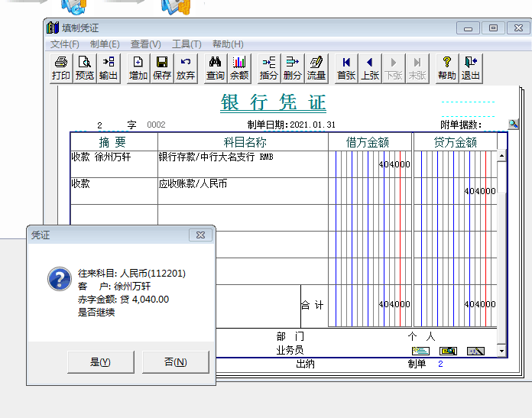Confirm with the 是(Y) button
The height and width of the screenshot is (418, 532).
[x=101, y=362]
